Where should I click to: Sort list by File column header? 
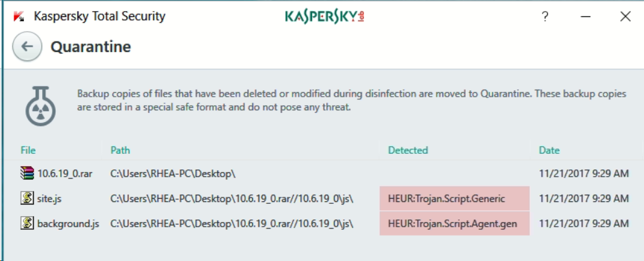[28, 150]
